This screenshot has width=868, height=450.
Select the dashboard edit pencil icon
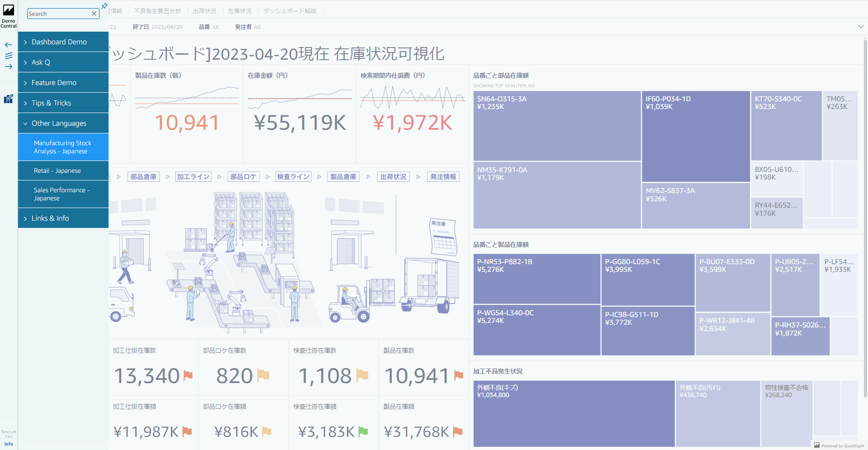8,99
